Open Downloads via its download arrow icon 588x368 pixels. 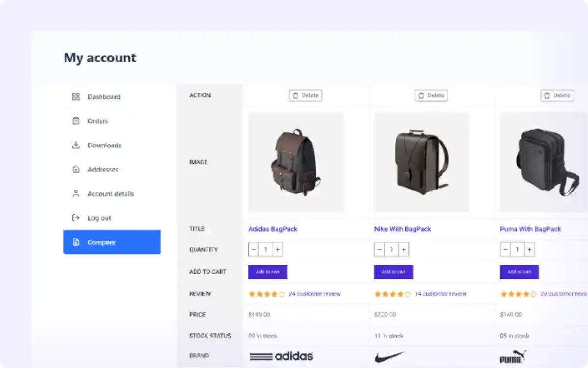75,145
